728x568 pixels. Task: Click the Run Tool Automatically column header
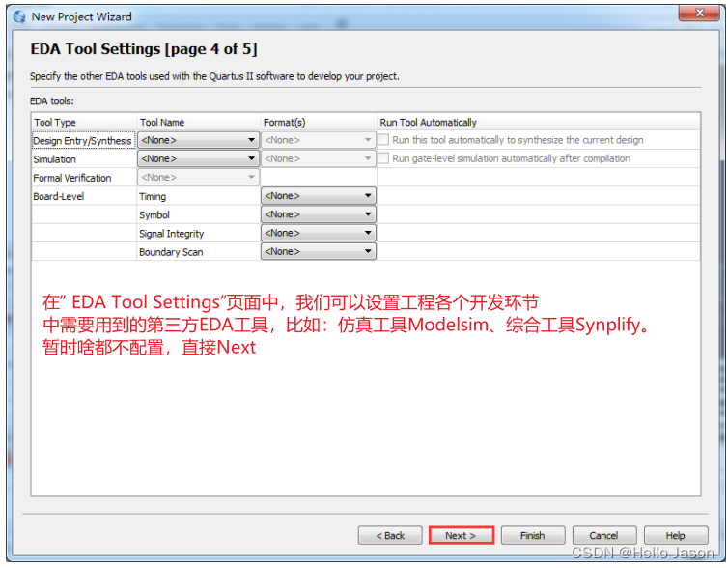click(538, 122)
